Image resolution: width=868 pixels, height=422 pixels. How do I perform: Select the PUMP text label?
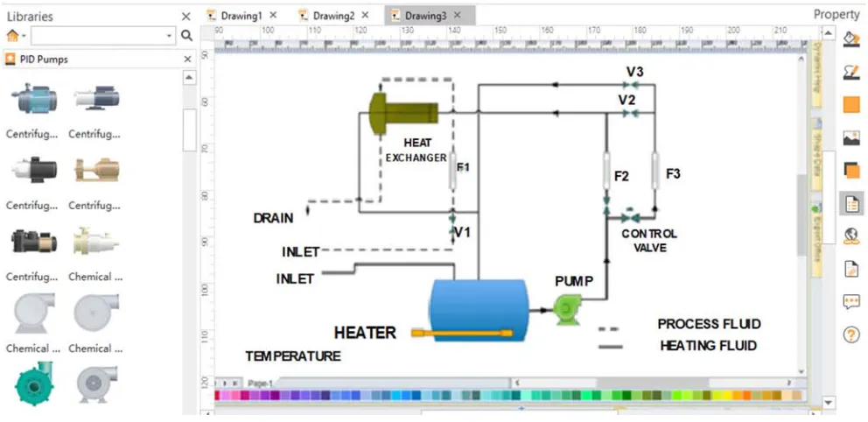click(574, 281)
